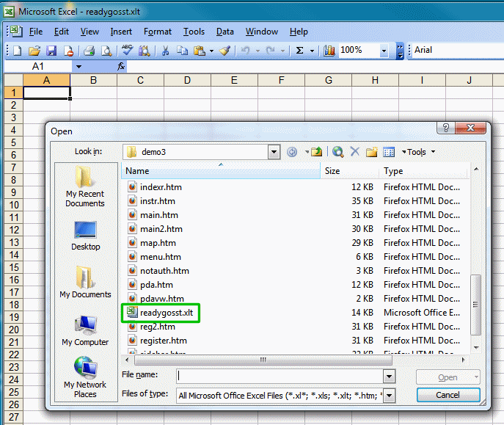504x425 pixels.
Task: Click the Print icon on the toolbar
Action: click(x=89, y=51)
